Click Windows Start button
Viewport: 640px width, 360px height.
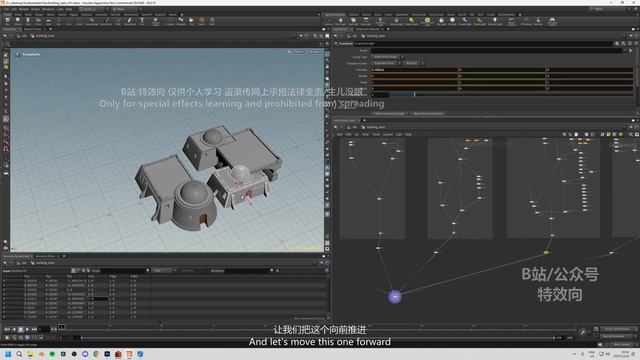pos(8,354)
